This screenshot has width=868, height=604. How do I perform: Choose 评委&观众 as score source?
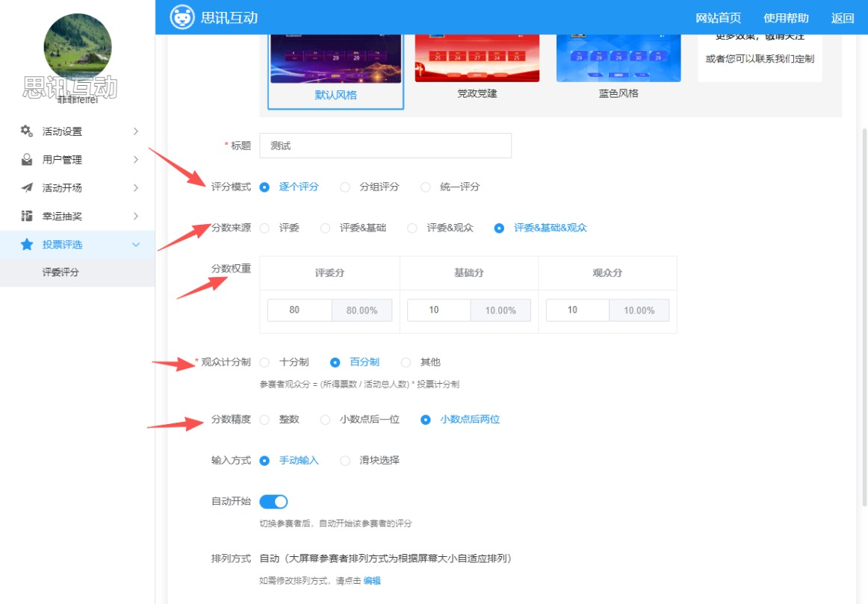coord(412,228)
